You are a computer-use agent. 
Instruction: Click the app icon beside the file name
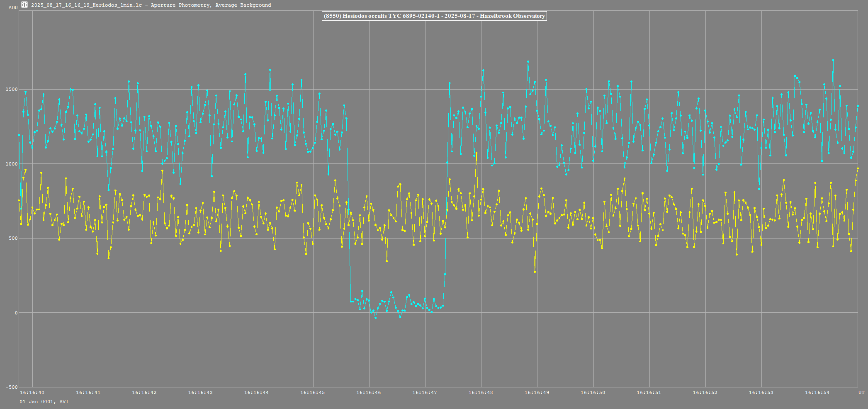24,5
